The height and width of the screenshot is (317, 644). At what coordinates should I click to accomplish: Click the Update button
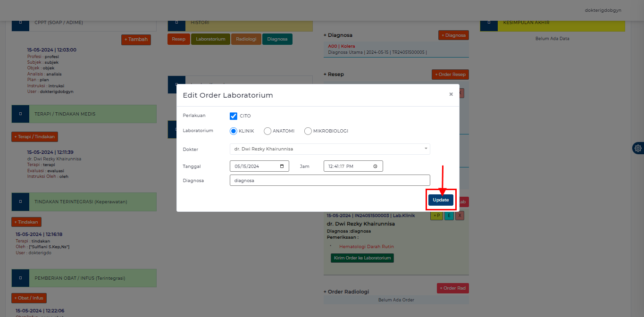441,200
